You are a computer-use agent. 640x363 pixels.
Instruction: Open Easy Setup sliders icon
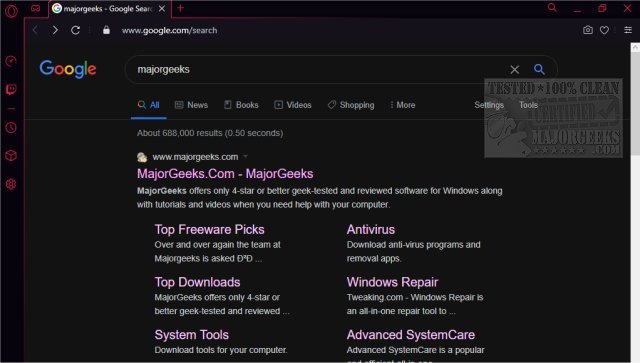(x=628, y=30)
